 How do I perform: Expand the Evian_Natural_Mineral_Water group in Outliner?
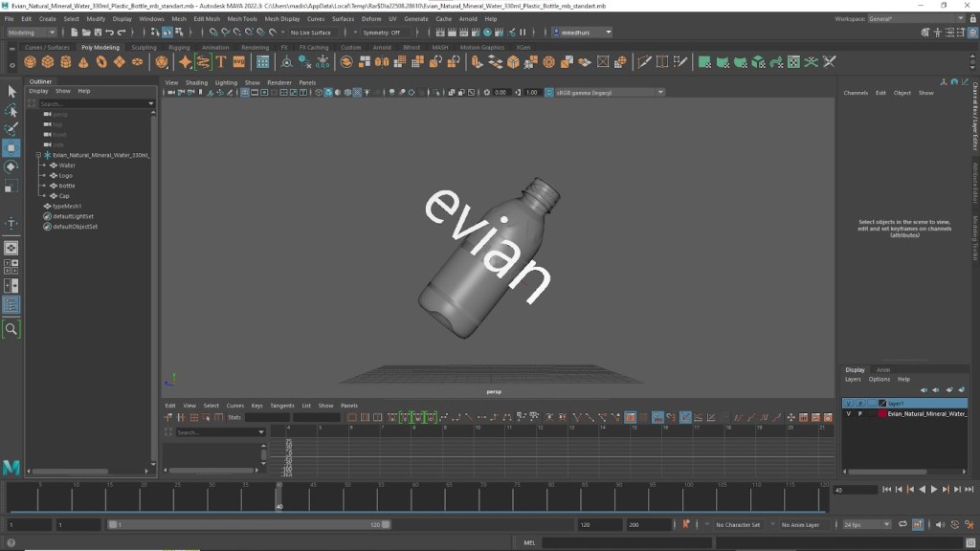38,154
